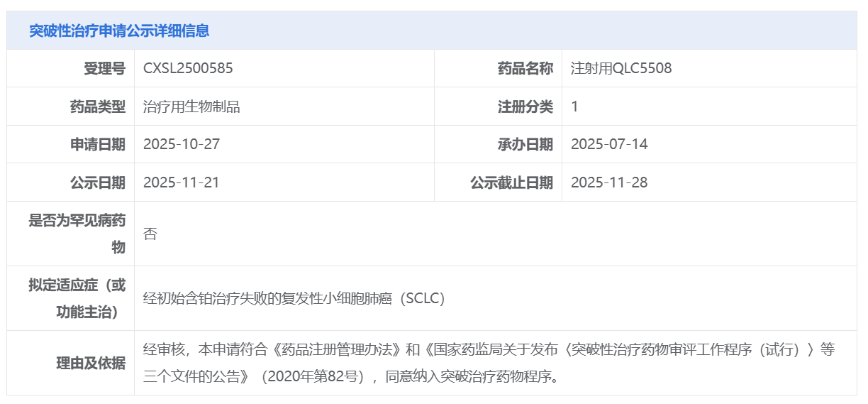
Task: Click the 是否为罕见病药物 label
Action: [77, 234]
